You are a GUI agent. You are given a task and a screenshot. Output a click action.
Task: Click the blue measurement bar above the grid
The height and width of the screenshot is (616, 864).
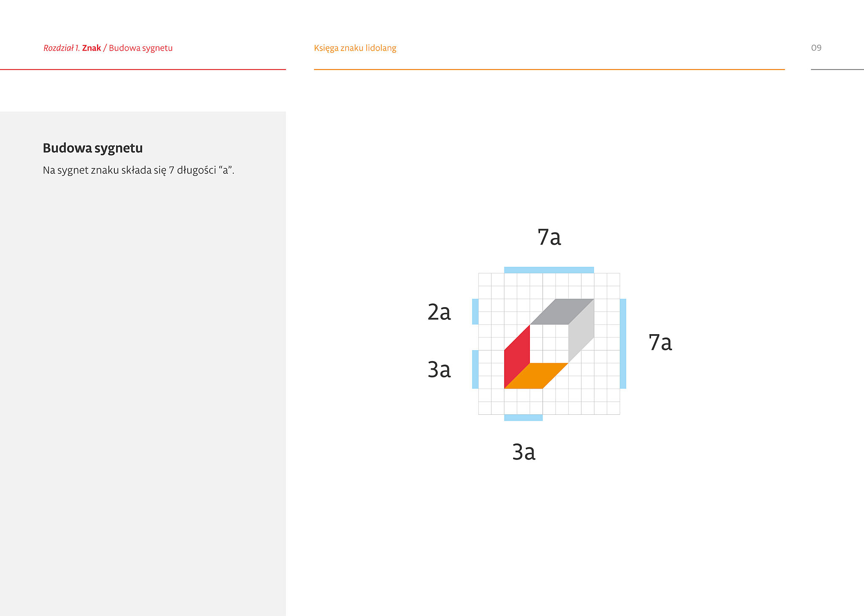[x=549, y=270]
